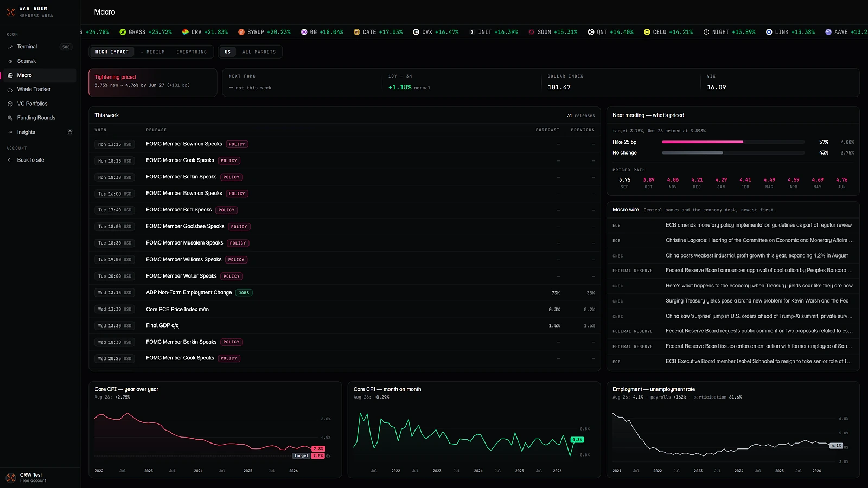Open VC Portfolios page
This screenshot has height=488, width=868.
coord(40,104)
